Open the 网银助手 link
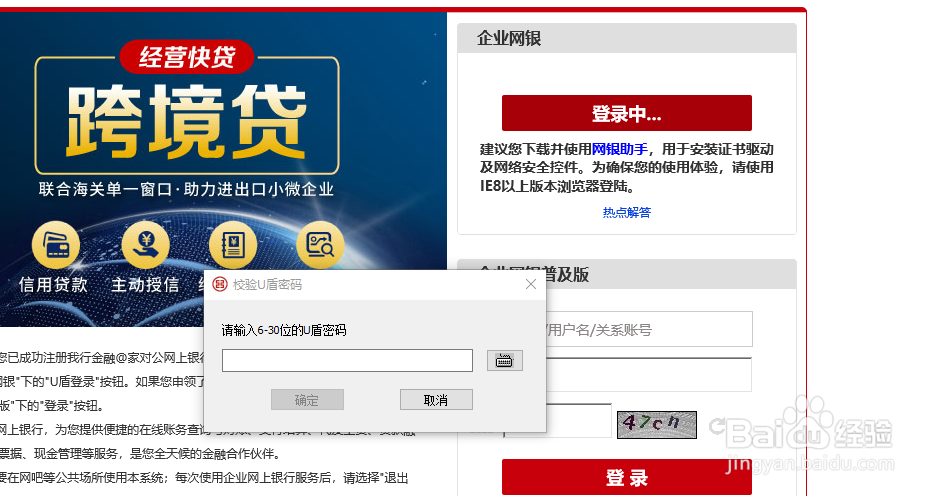Image resolution: width=945 pixels, height=496 pixels. point(620,149)
